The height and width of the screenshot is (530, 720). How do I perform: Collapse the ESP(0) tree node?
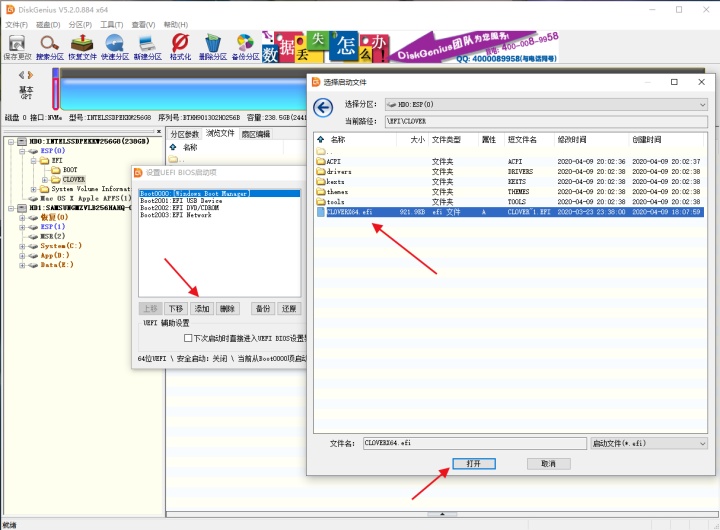[22, 151]
